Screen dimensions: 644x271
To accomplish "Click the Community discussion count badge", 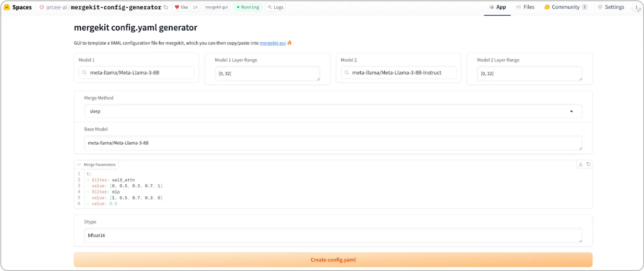I will (x=585, y=7).
